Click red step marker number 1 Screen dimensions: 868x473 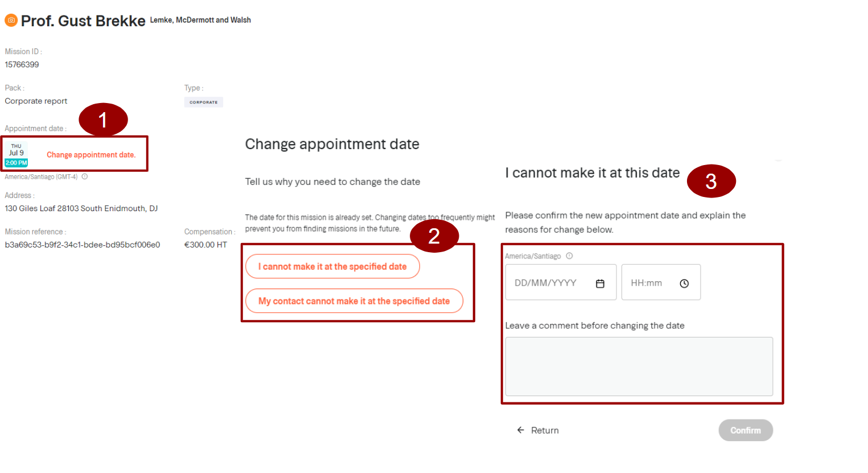point(103,120)
